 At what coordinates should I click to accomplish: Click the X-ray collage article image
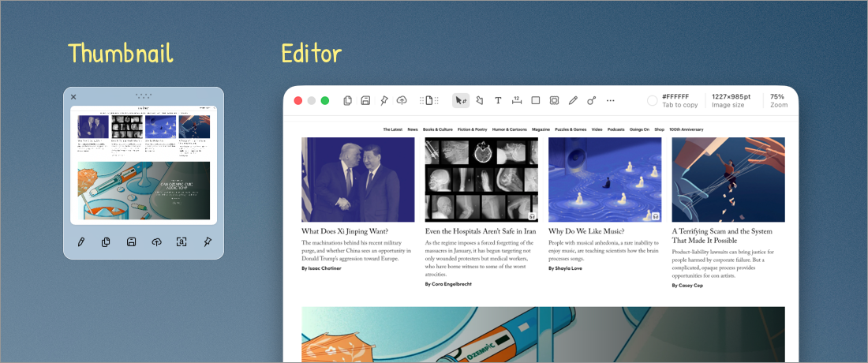tap(481, 180)
